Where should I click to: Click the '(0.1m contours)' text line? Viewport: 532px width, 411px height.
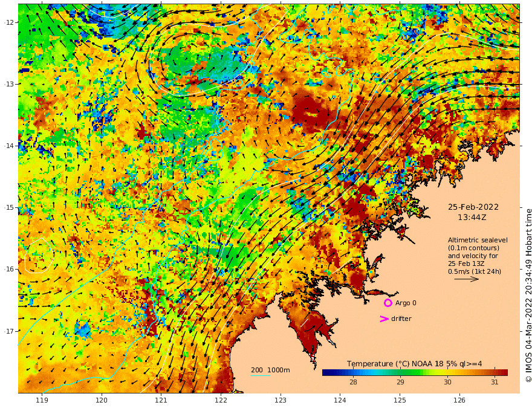tap(473, 248)
